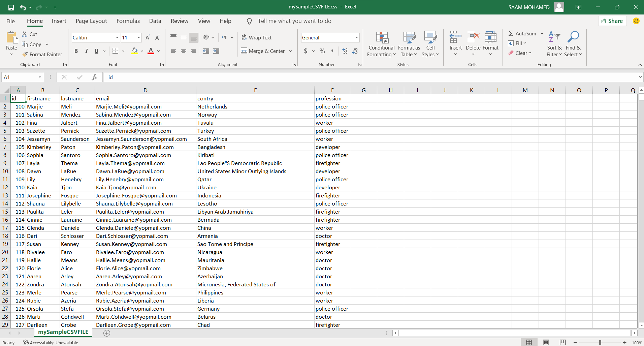Click the Save icon in title bar
Screen dimensions: 644x346
(x=11, y=7)
